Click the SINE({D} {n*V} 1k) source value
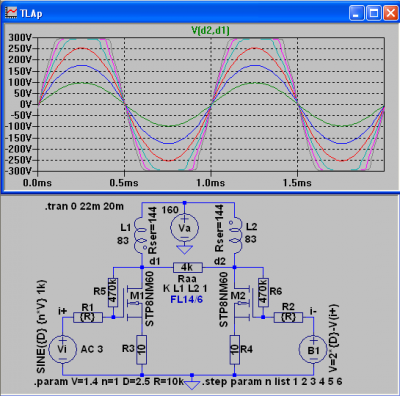The image size is (400, 396). [x=41, y=327]
